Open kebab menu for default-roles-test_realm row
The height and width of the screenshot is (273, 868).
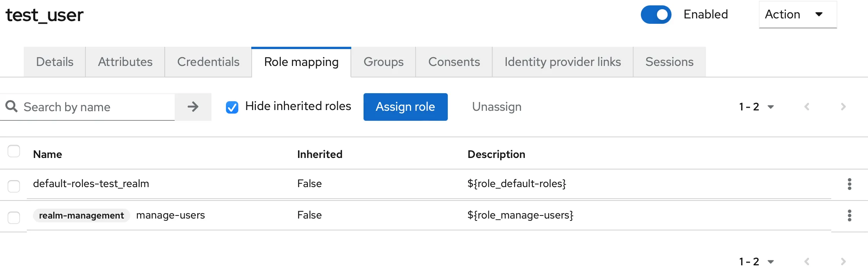(849, 184)
